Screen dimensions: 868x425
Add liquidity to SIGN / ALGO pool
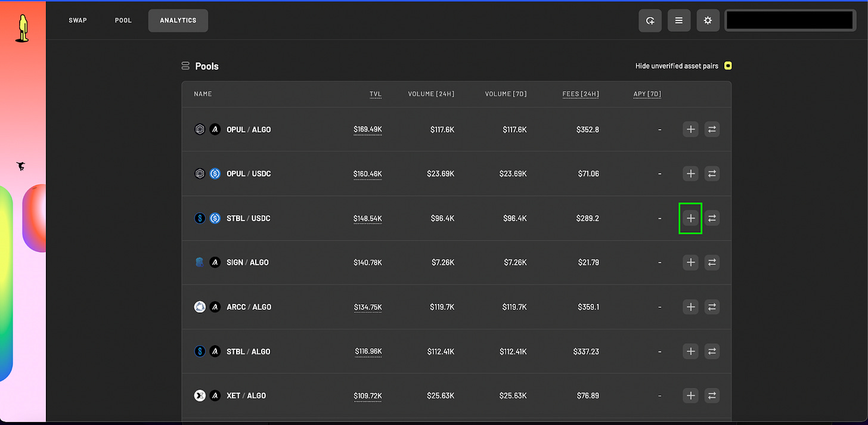point(690,262)
